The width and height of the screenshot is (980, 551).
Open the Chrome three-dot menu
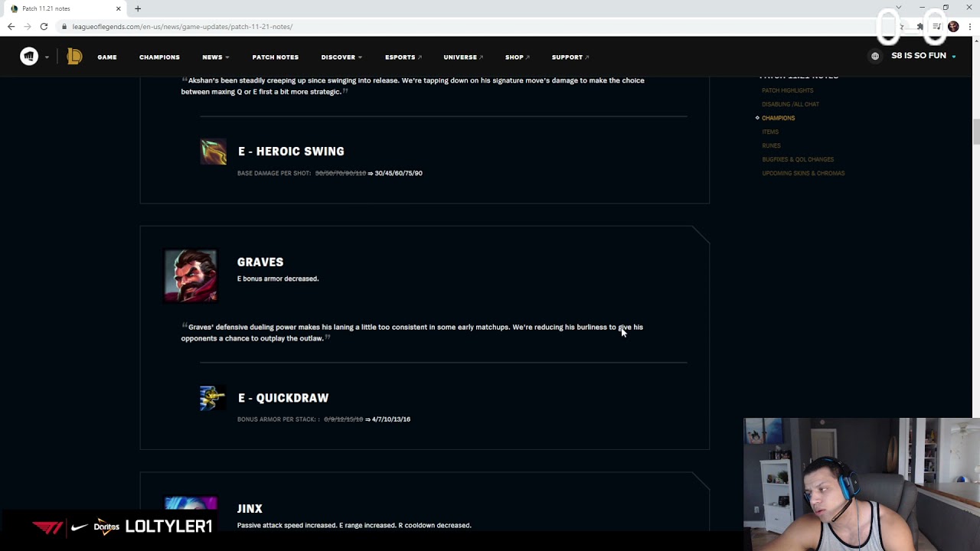[969, 26]
